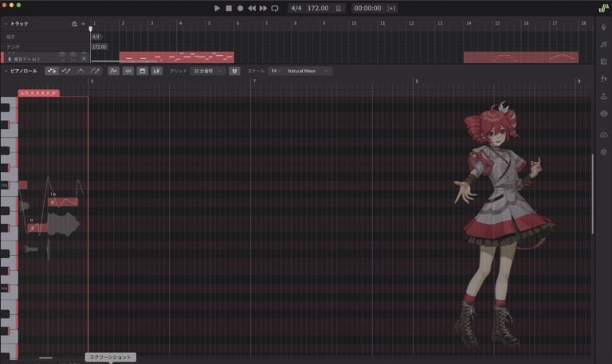Toggle the scale note highlighting button
The image size is (612, 364).
tap(156, 71)
